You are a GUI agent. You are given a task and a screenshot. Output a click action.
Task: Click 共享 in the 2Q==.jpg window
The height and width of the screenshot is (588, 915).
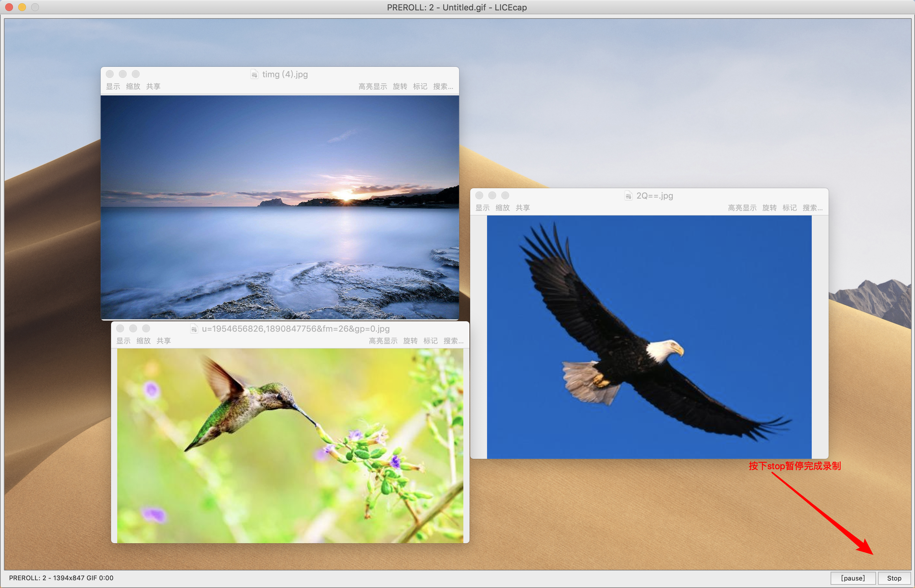523,208
